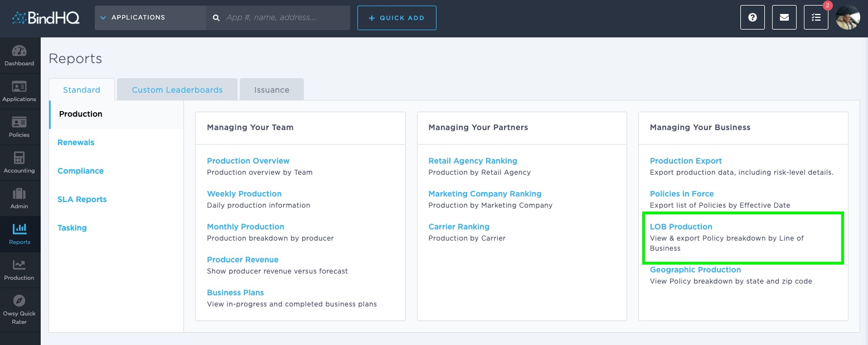Screen dimensions: 868x345
Task: Click 'Daily production information' description
Action: pos(259,205)
